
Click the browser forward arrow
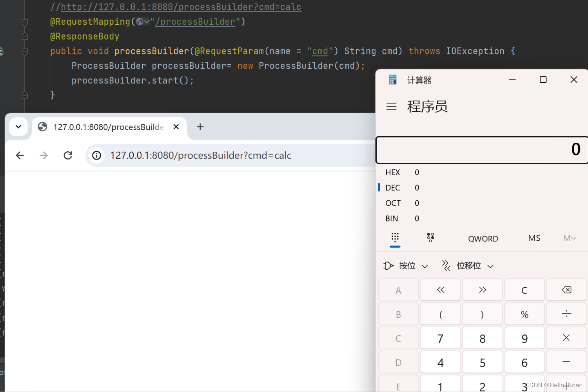point(44,156)
